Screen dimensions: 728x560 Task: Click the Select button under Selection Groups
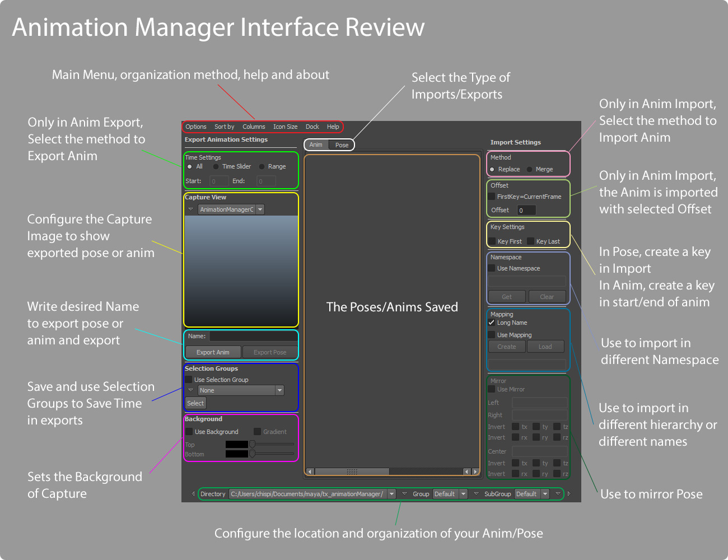pos(195,403)
